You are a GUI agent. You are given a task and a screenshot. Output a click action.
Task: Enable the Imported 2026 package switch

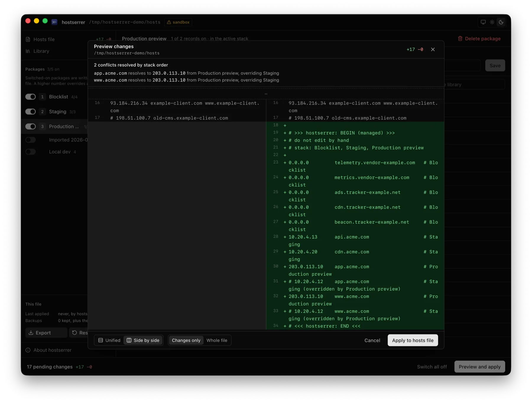(x=30, y=140)
